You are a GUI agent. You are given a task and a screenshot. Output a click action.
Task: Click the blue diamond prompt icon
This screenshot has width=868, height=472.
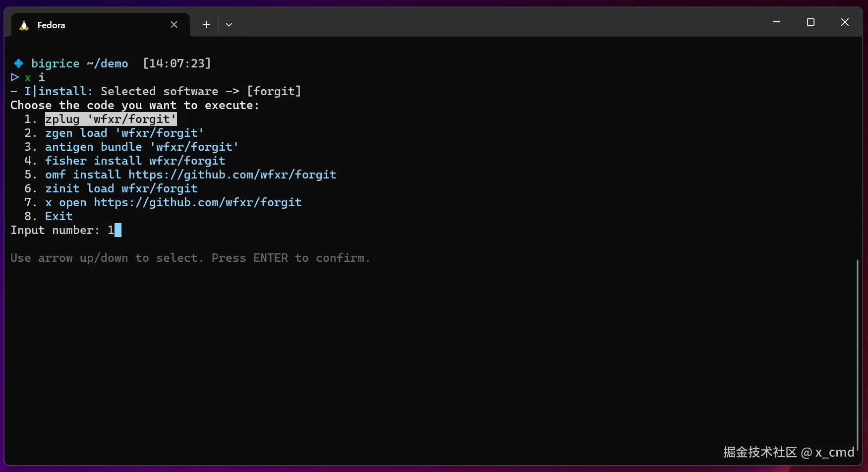pyautogui.click(x=18, y=63)
